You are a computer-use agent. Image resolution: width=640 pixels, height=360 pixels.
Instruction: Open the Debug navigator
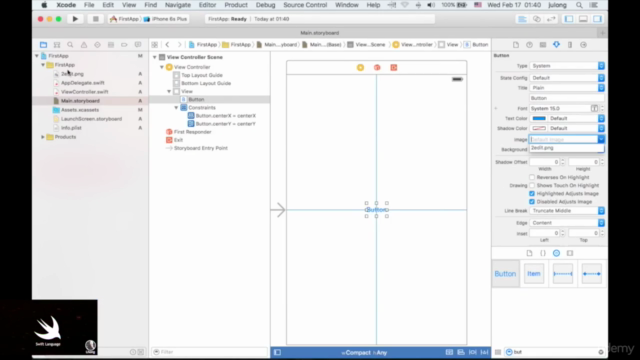point(111,45)
